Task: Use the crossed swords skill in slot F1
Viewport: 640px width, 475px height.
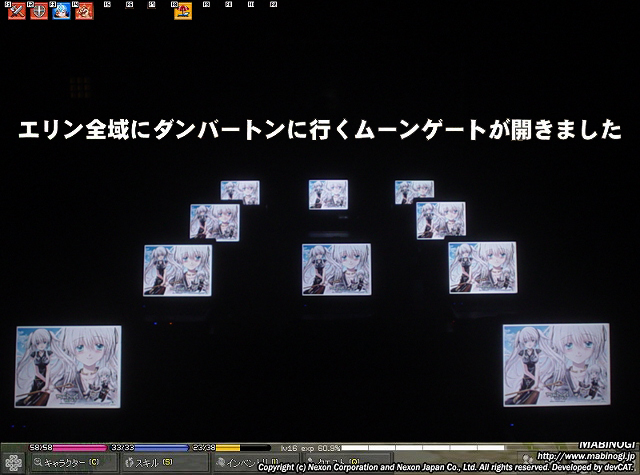Action: (17, 11)
